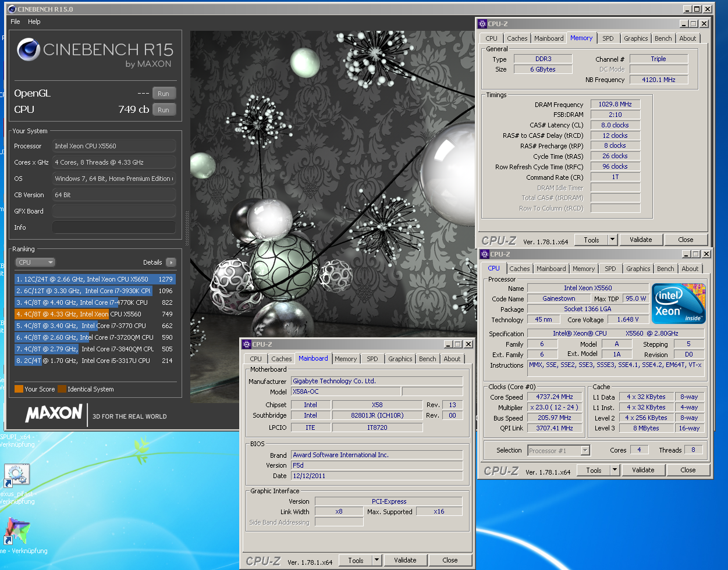Click Validate in the CPU-Z Mainboard window
The image size is (728, 570).
pyautogui.click(x=405, y=560)
